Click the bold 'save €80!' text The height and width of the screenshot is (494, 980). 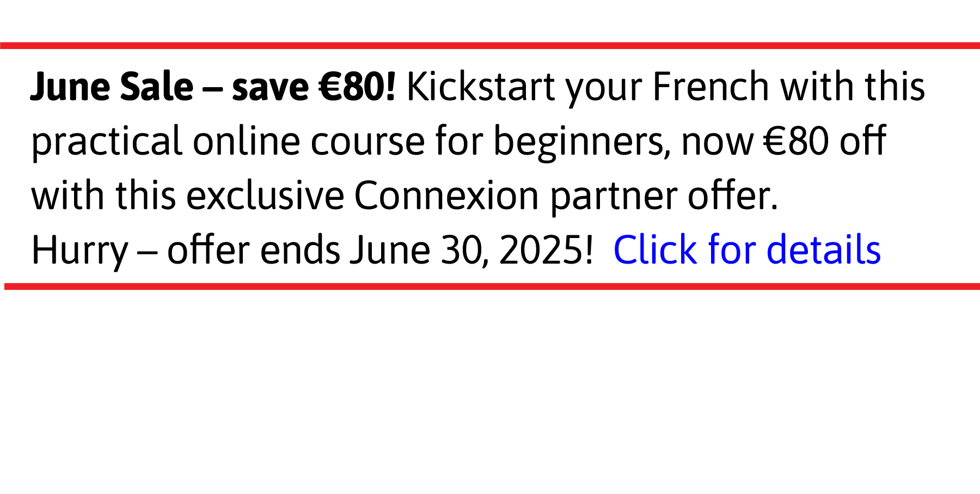pyautogui.click(x=314, y=87)
